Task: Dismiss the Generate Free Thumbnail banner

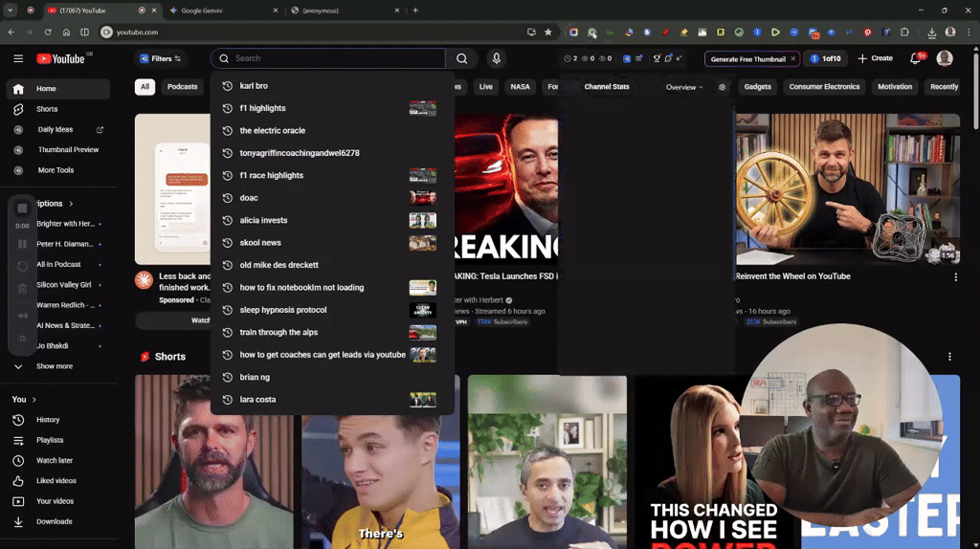Action: 793,59
